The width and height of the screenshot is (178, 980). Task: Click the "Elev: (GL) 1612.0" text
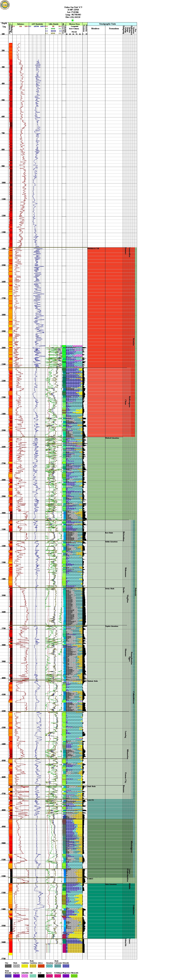pos(73,17)
